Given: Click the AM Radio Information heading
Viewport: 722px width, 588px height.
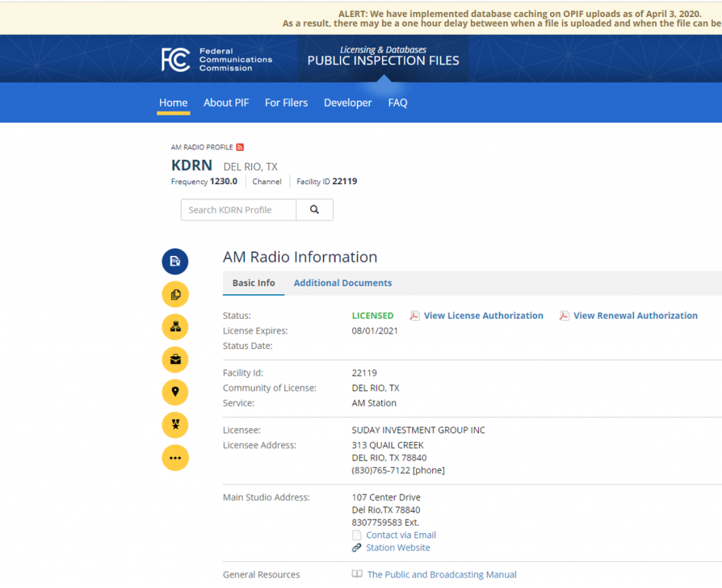Looking at the screenshot, I should [300, 257].
